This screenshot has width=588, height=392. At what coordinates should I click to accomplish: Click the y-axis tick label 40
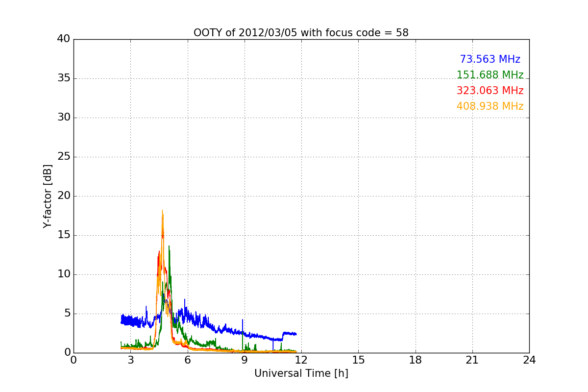click(x=64, y=39)
